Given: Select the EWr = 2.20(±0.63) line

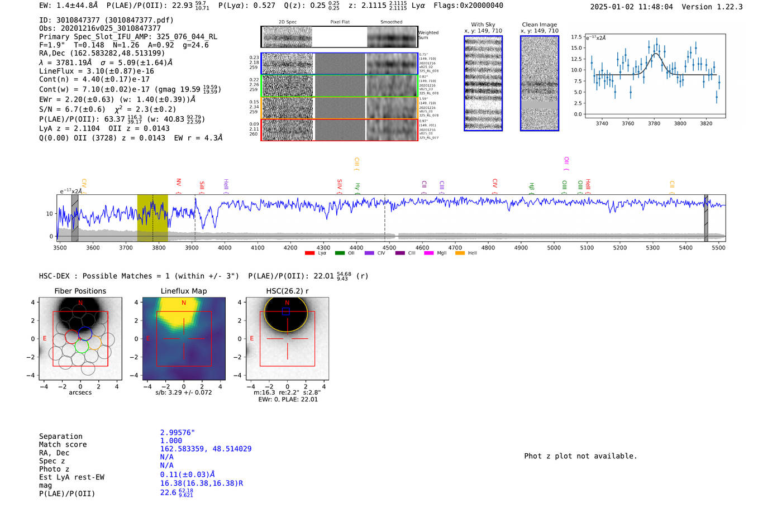Looking at the screenshot, I should point(117,99).
